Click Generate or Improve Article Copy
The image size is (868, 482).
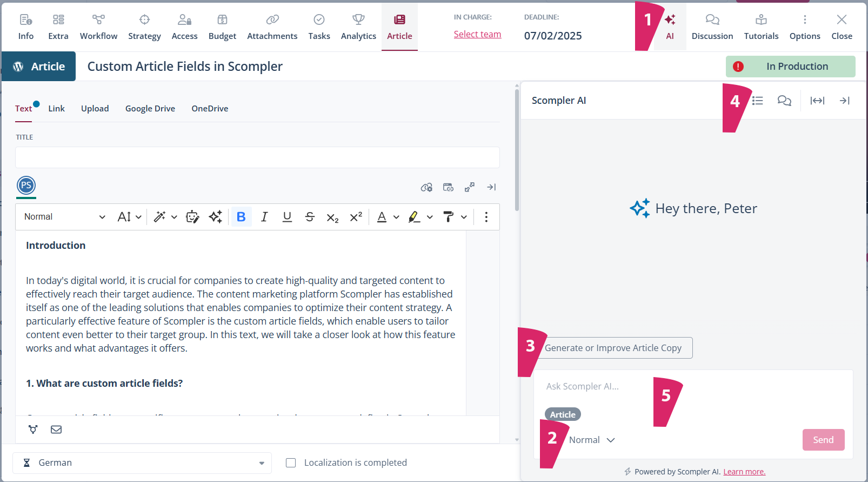click(613, 348)
